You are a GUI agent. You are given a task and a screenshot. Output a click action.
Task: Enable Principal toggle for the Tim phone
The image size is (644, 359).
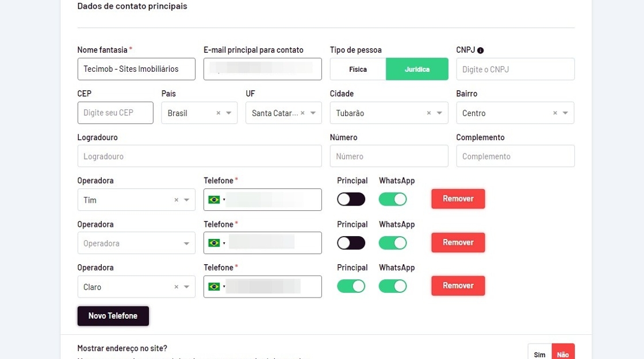click(x=351, y=199)
